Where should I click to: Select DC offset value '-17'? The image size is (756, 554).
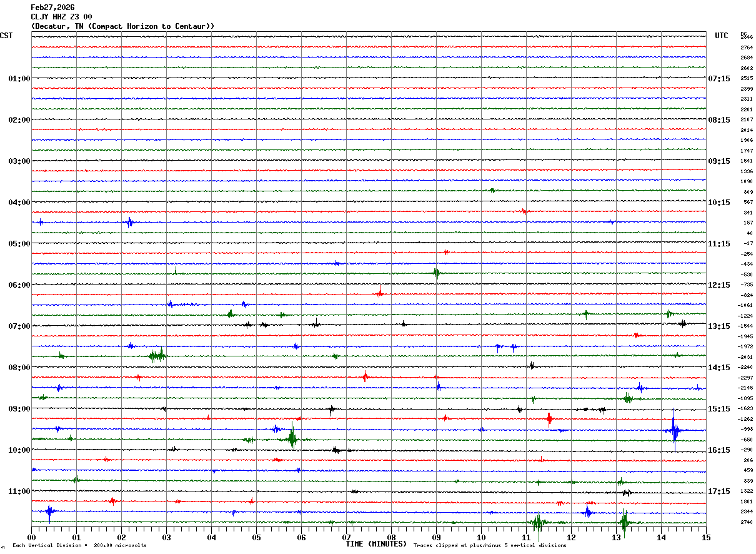click(748, 244)
